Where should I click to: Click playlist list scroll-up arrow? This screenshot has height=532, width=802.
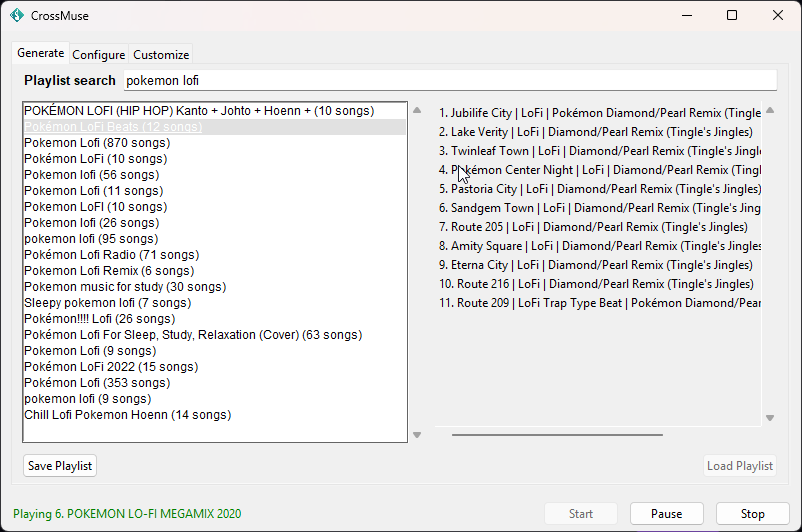coord(417,110)
